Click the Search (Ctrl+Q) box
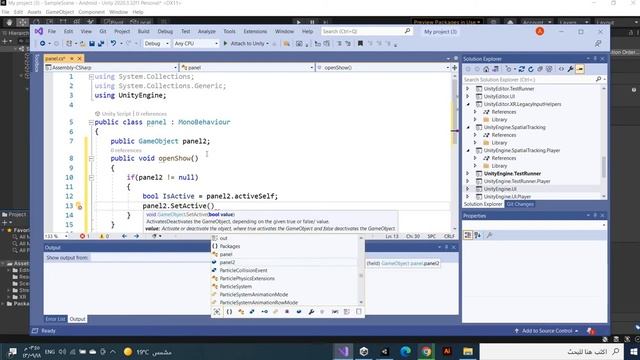 (366, 31)
